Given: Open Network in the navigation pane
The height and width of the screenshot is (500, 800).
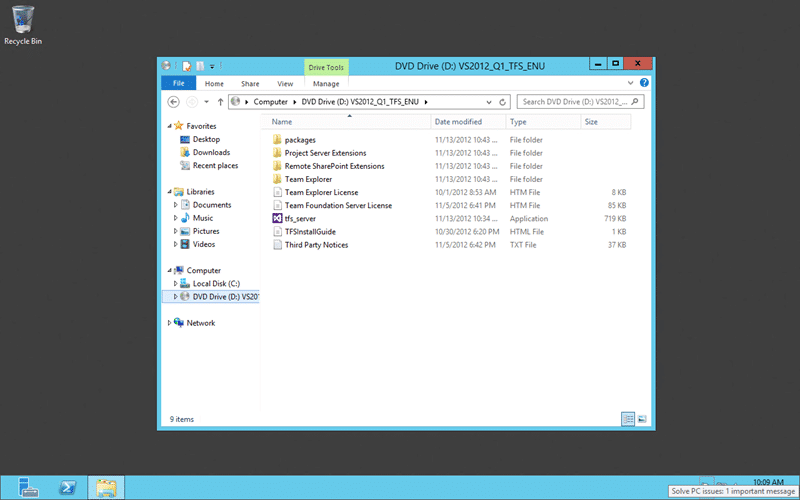Looking at the screenshot, I should pos(194,323).
